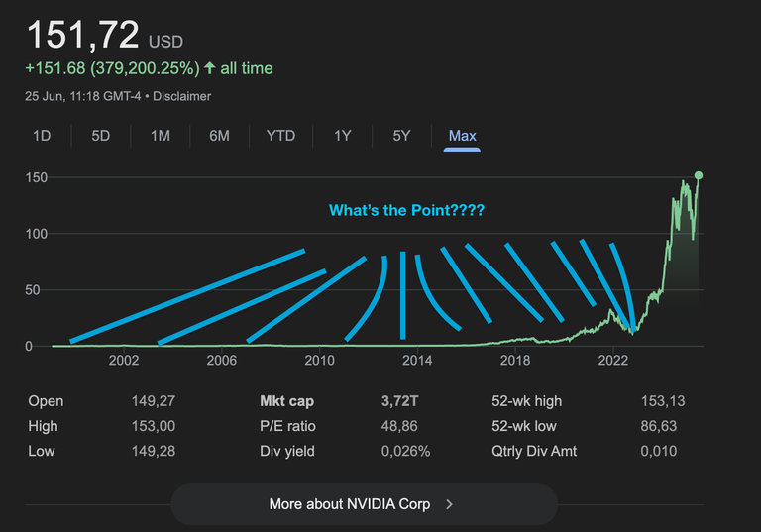Click the High value 153,00
761x532 pixels.
153,426
